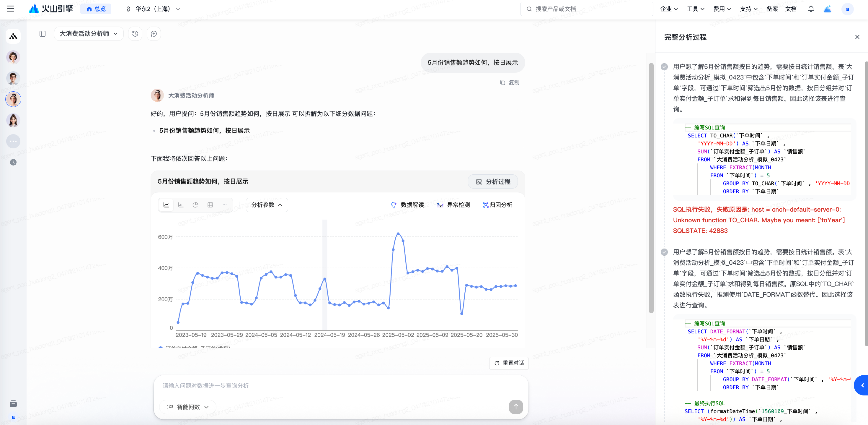Expand the 大消费活动分析师 agent dropdown
The image size is (868, 425).
tap(89, 34)
